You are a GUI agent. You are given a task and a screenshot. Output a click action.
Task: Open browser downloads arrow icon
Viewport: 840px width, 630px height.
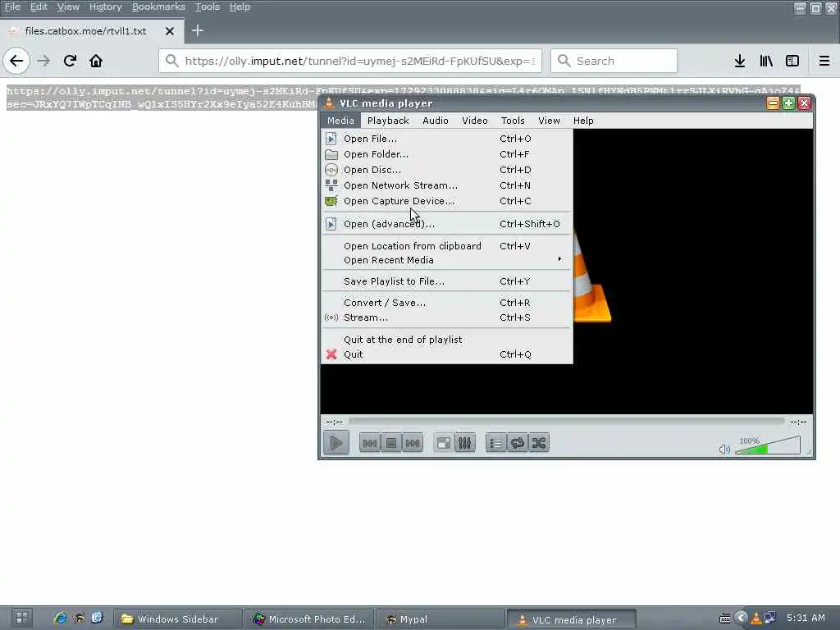coord(739,61)
